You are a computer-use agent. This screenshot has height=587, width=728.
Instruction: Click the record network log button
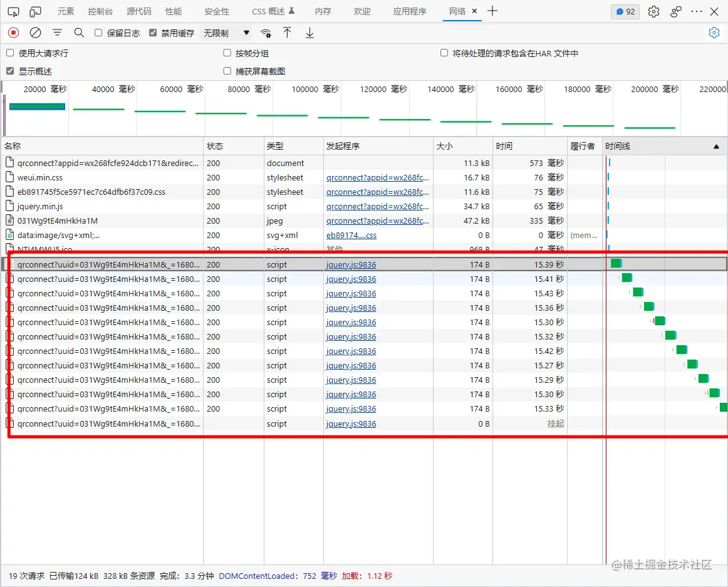13,33
